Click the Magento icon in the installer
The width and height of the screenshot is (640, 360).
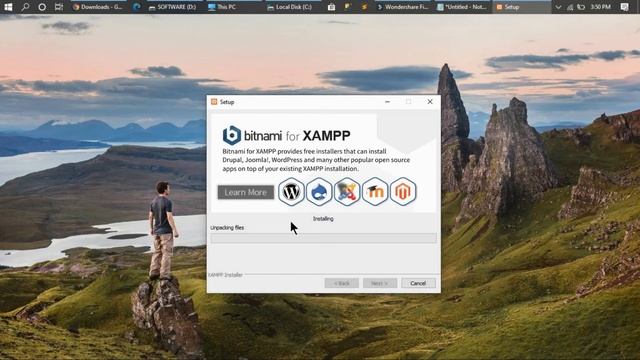point(403,191)
